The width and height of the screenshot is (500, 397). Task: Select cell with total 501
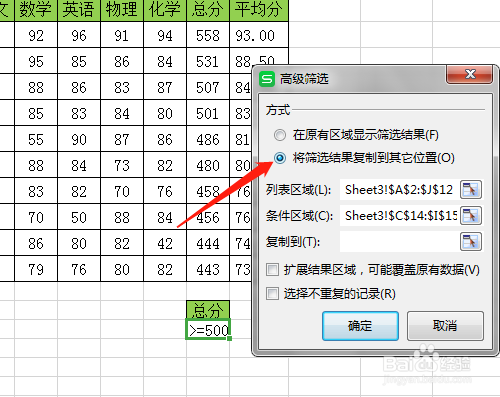[x=208, y=113]
